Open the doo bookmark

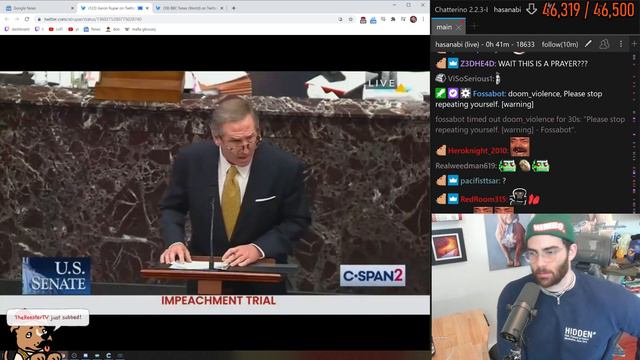(x=113, y=29)
